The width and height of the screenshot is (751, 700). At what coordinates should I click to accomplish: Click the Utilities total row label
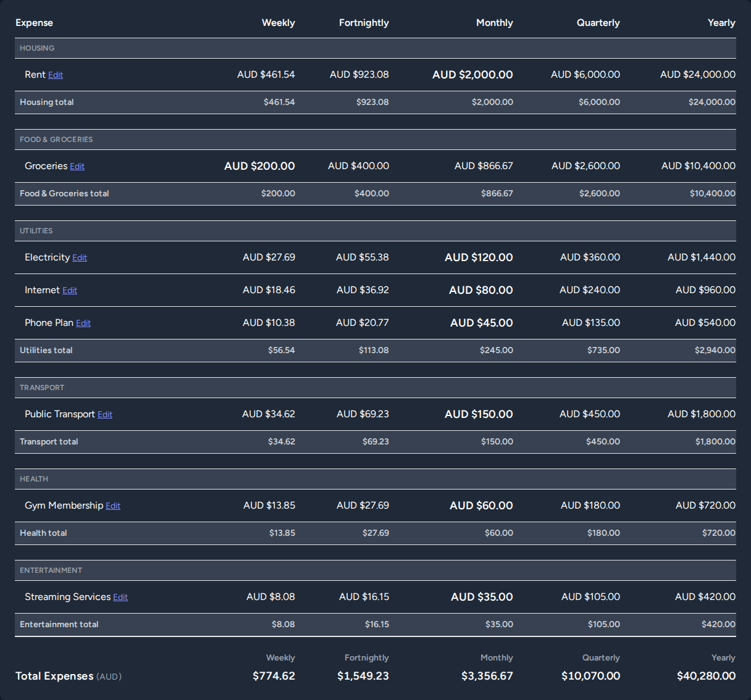tap(46, 351)
